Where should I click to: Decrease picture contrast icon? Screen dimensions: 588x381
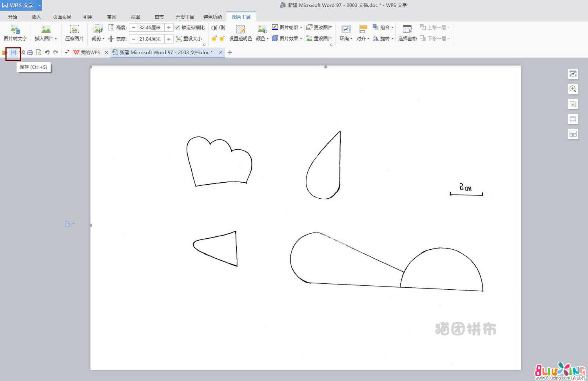[222, 27]
